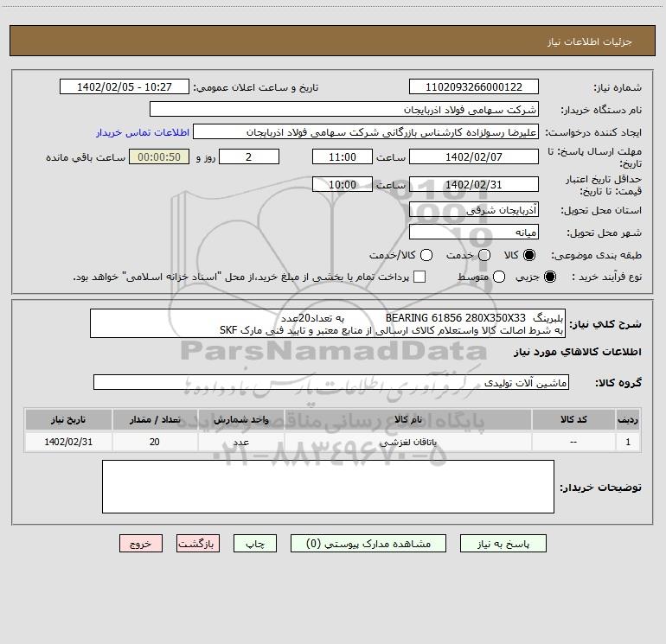This screenshot has height=644, width=666.
Task: Click the اطلاعات کالاهای مورد نیاز heading
Action: click(x=577, y=352)
